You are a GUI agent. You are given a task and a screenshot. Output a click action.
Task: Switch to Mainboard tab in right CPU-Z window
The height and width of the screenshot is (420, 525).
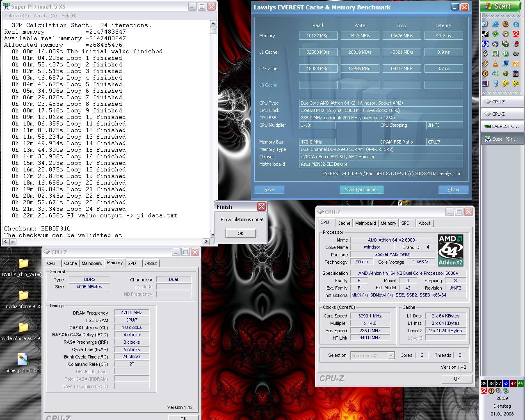(365, 223)
